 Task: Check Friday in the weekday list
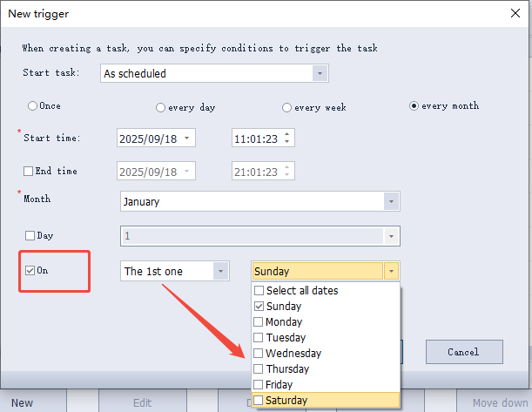pos(259,385)
